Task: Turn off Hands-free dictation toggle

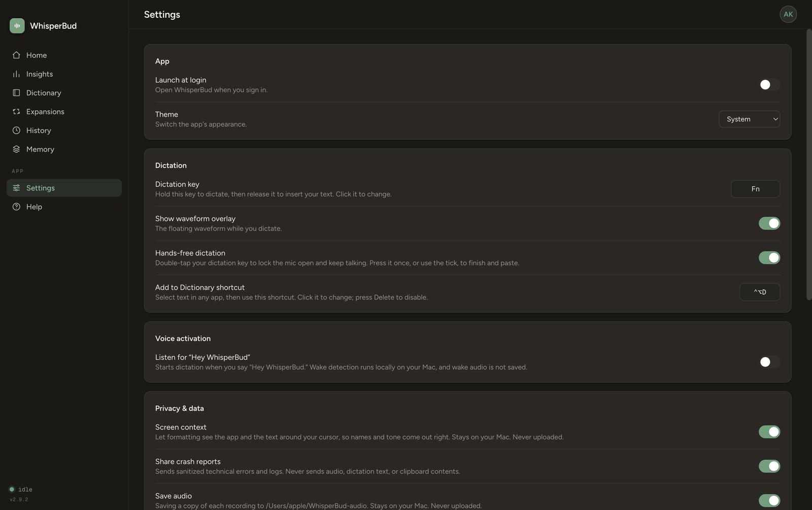Action: coord(769,258)
